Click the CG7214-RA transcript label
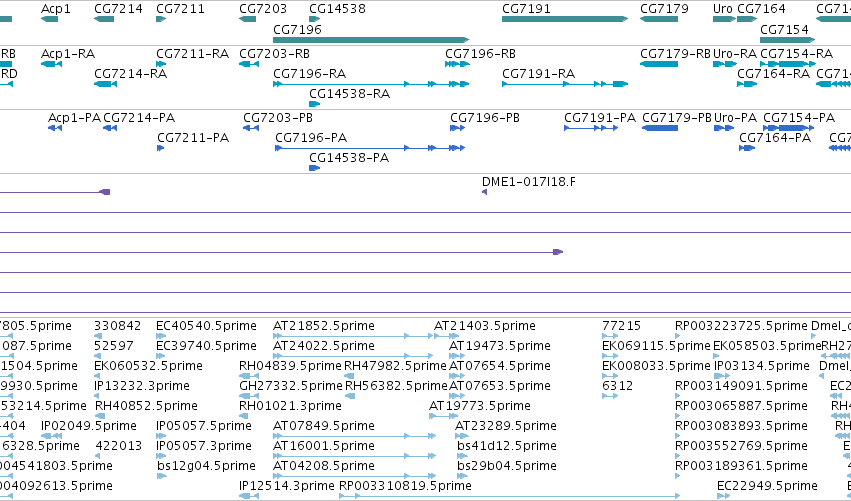 (x=130, y=73)
